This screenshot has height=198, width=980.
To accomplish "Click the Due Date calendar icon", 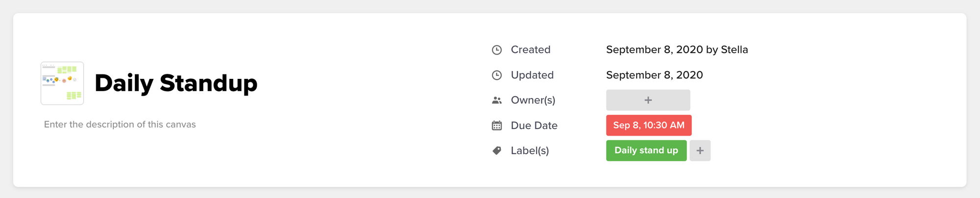I will (497, 125).
